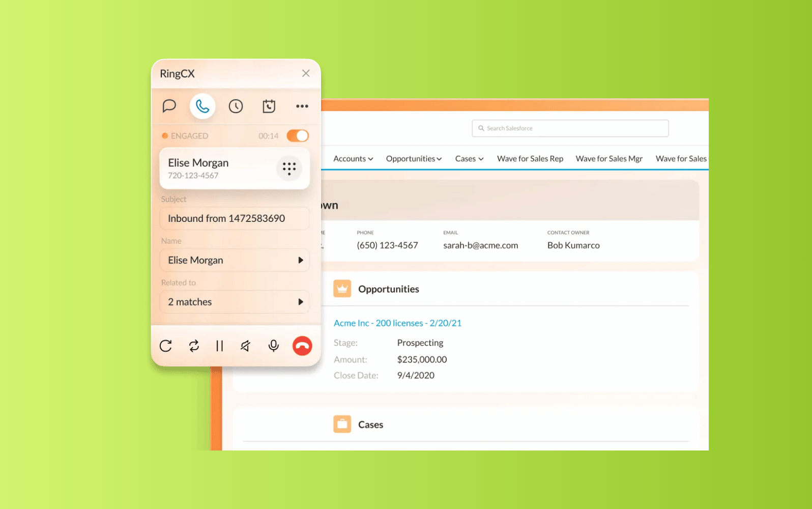Click the email sarah-b@acme.com
The height and width of the screenshot is (509, 812).
tap(481, 245)
